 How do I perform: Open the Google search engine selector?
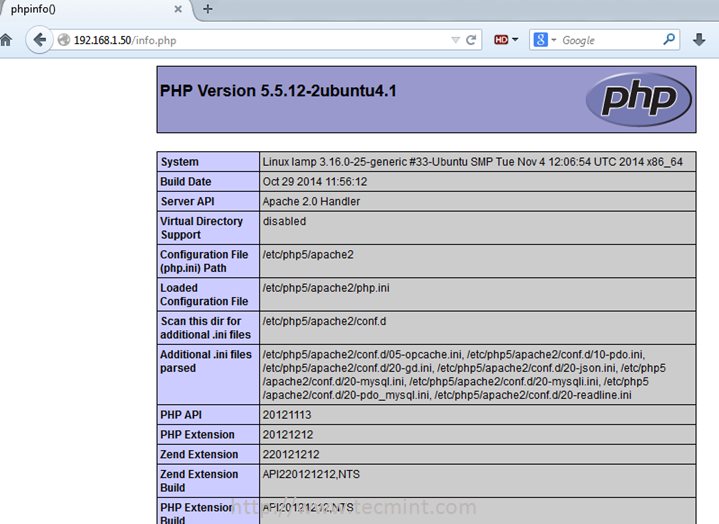[544, 40]
